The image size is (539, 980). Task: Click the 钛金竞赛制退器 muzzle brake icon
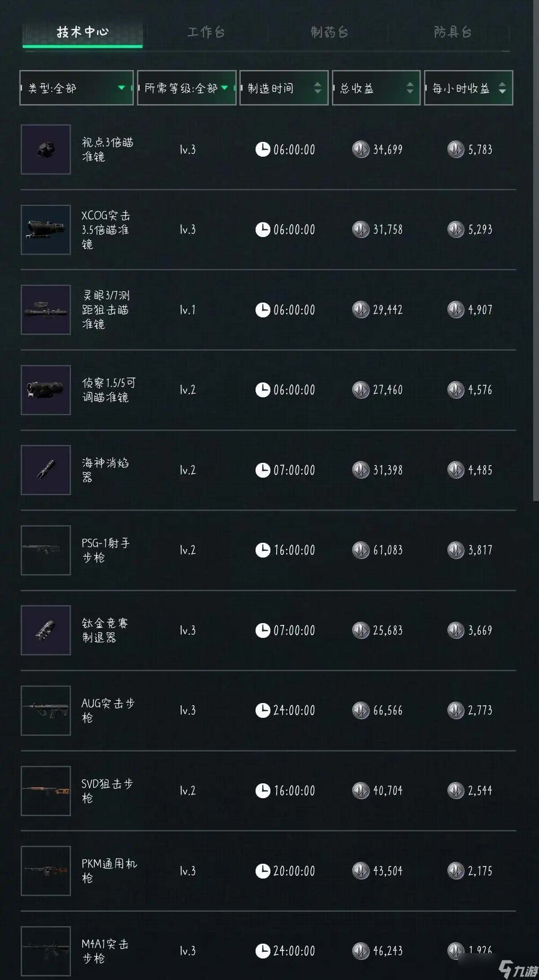[46, 630]
